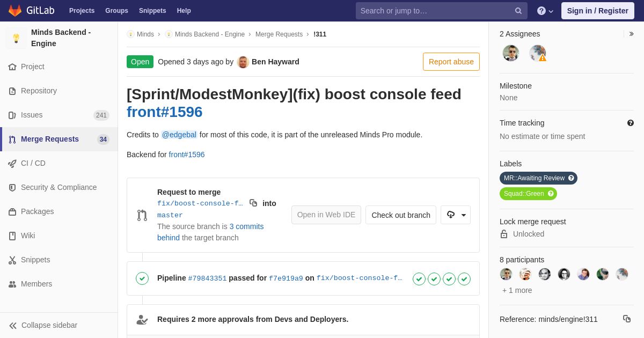Collapse the right sidebar using the double chevron

631,34
